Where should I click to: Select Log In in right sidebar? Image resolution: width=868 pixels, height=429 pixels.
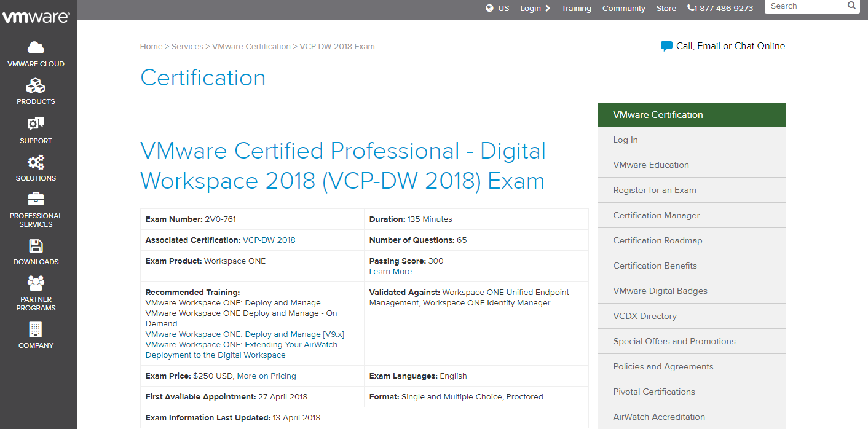pos(692,140)
